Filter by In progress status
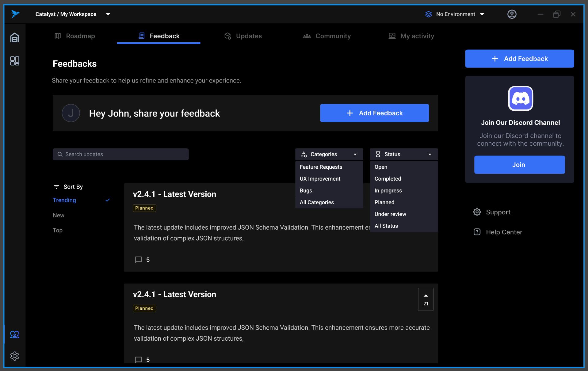This screenshot has height=371, width=588. tap(404, 190)
